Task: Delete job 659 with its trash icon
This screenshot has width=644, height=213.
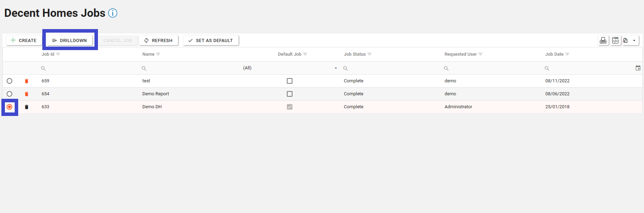Action: coord(27,81)
